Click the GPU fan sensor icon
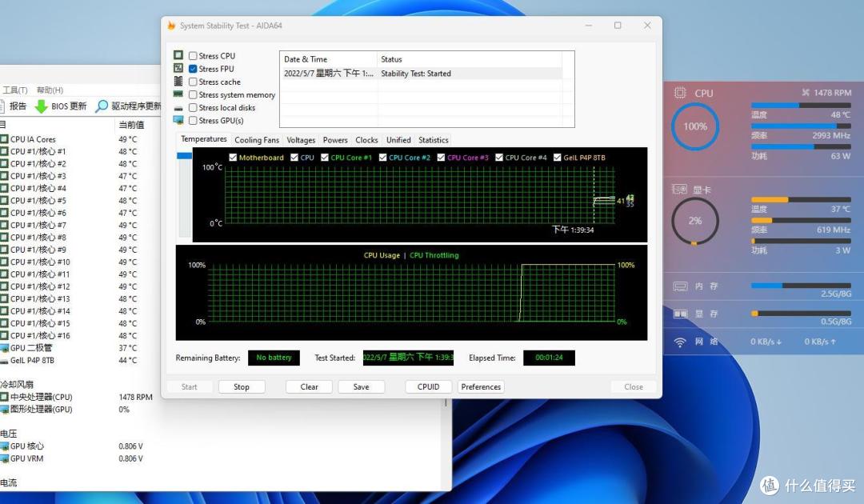Image resolution: width=864 pixels, height=504 pixels. [x=5, y=410]
